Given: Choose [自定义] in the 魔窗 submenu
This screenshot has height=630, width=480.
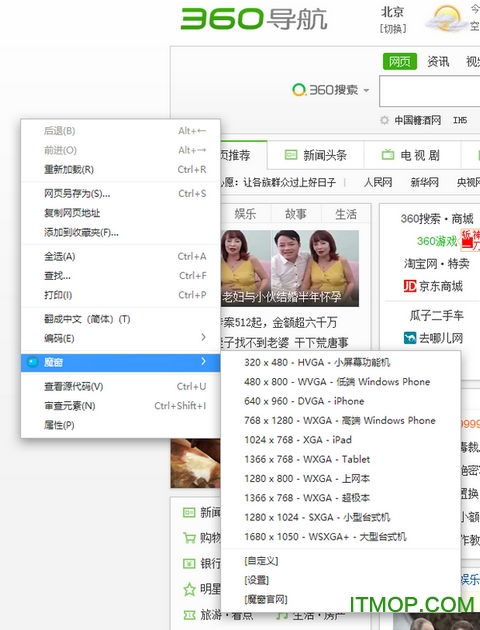Looking at the screenshot, I should 341,560.
